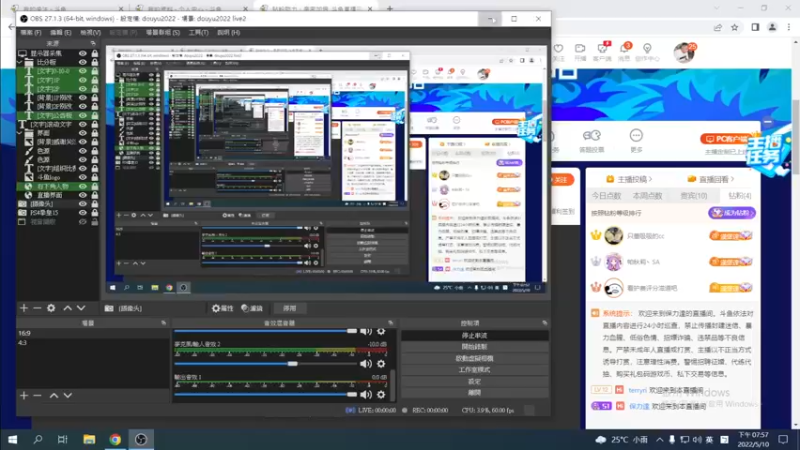Move the selected source down in the sources toolbar
Image resolution: width=800 pixels, height=450 pixels.
(x=81, y=308)
